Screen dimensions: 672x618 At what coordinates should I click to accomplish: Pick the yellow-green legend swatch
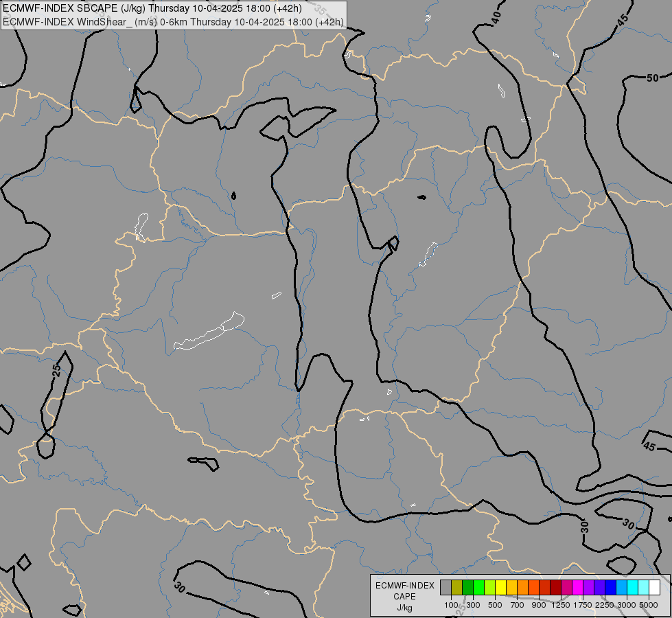coord(490,588)
